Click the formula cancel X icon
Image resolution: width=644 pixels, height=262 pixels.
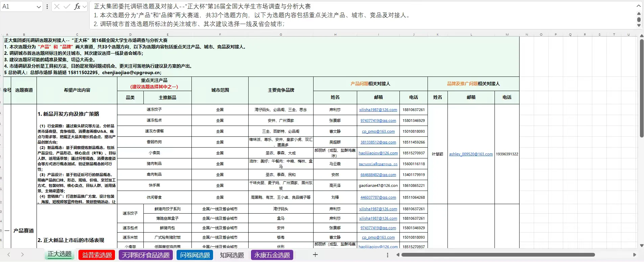(x=57, y=6)
